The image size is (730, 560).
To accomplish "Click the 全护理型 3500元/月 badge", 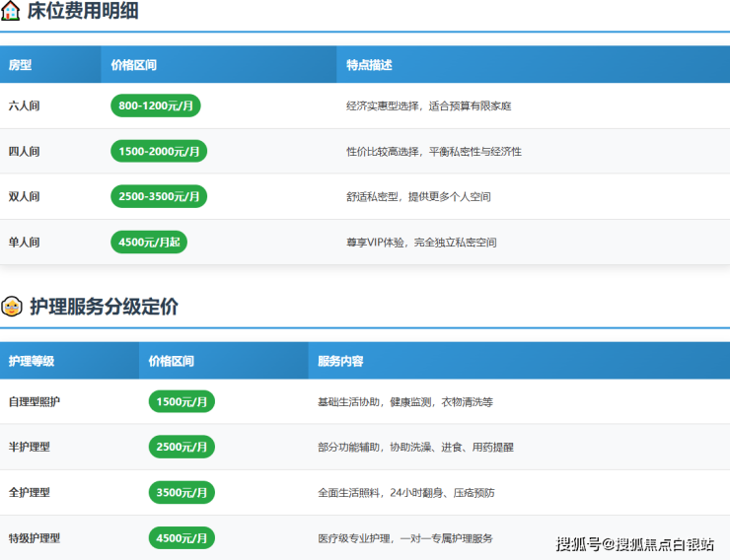I will pos(182,492).
